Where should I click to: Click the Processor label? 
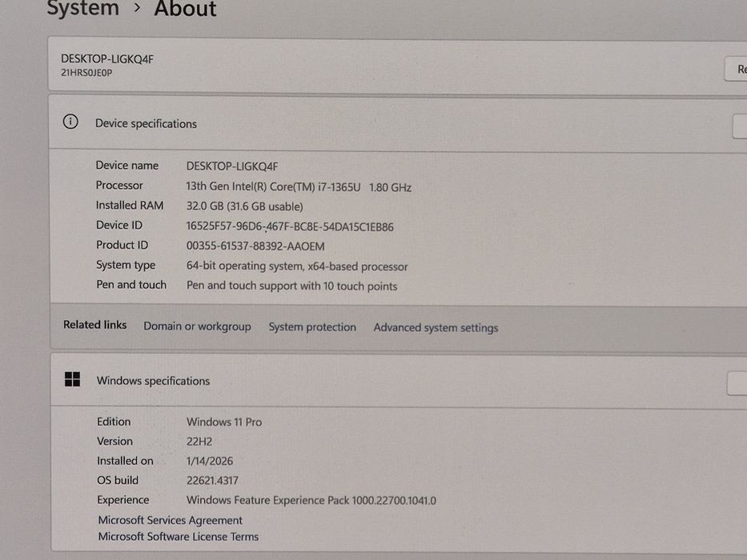[x=119, y=186]
